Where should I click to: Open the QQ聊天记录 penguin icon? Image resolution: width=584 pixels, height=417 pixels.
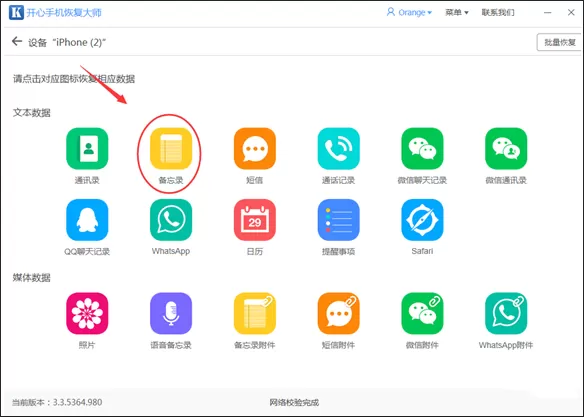[x=87, y=220]
